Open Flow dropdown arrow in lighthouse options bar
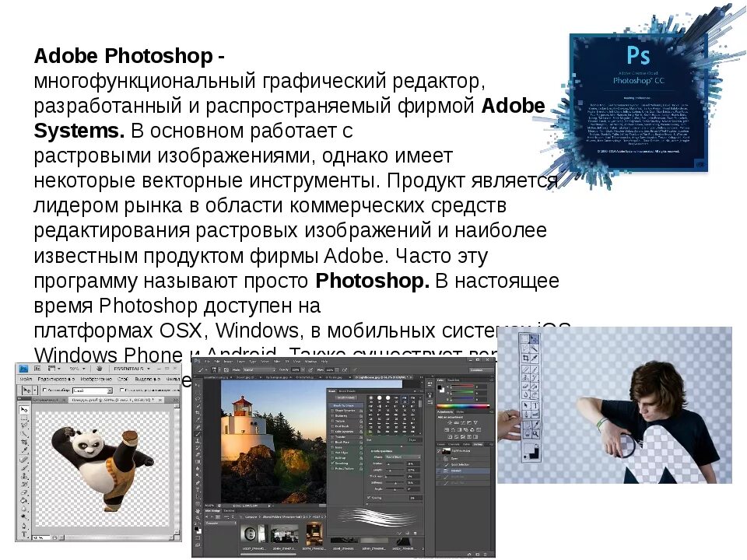The width and height of the screenshot is (747, 560). (336, 369)
